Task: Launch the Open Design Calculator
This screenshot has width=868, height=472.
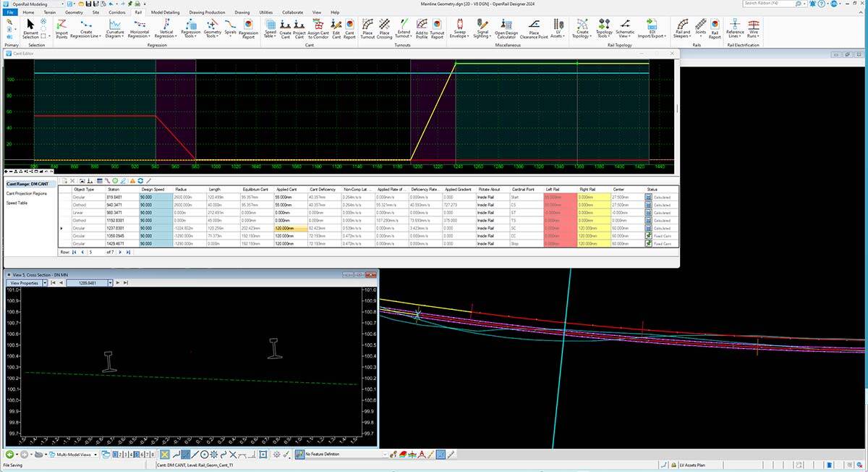Action: click(506, 28)
